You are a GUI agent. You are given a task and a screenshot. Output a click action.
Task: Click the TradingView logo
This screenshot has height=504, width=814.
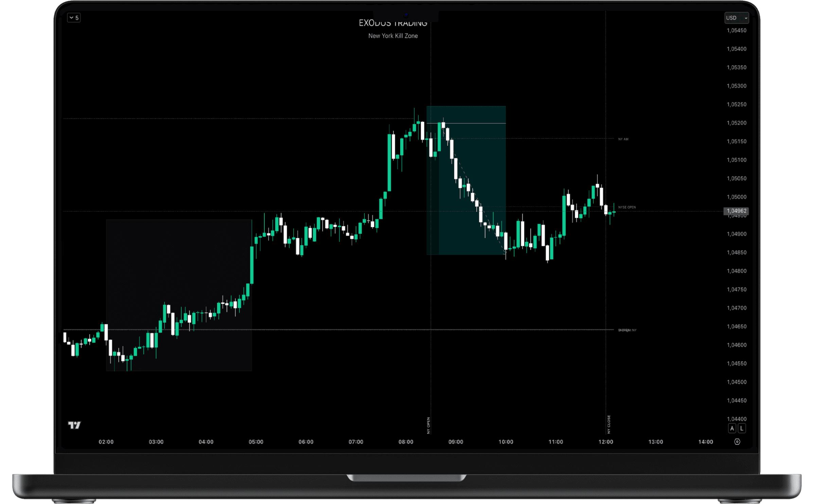[74, 425]
